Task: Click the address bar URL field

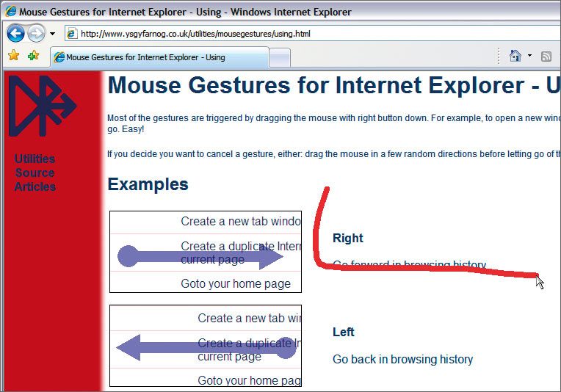Action: point(311,34)
